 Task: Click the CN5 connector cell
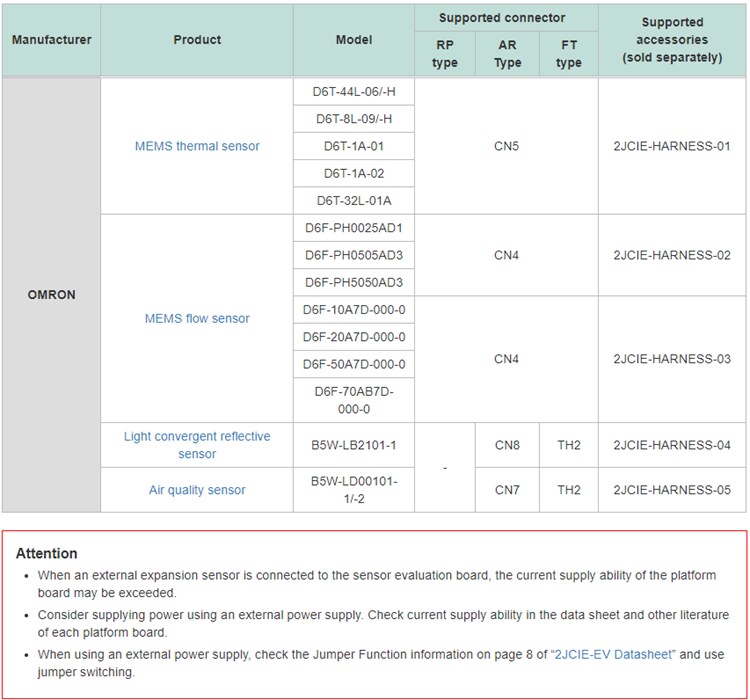click(507, 146)
